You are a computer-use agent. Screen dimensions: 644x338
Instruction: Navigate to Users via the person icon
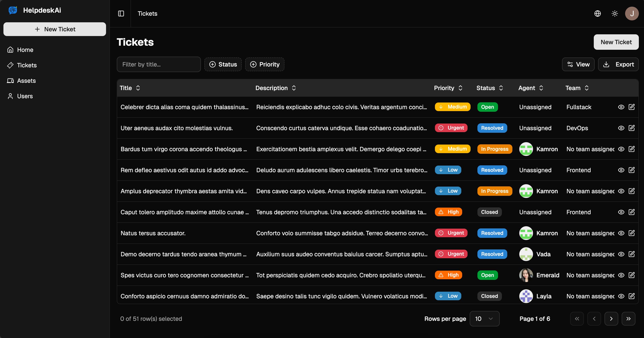point(25,96)
